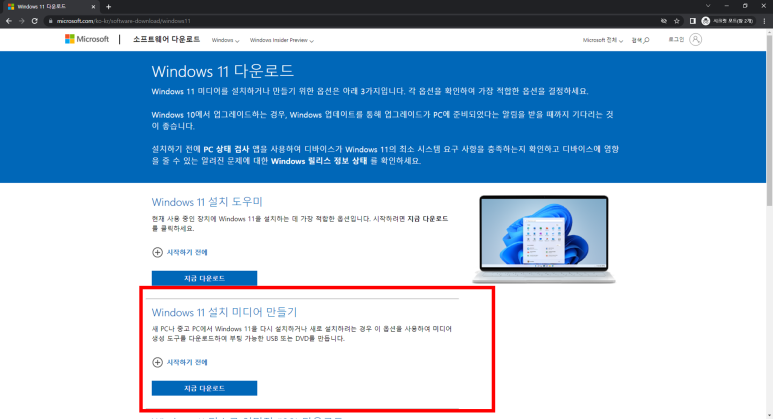
Task: Click the Windows 11 laptop image
Action: (544, 240)
